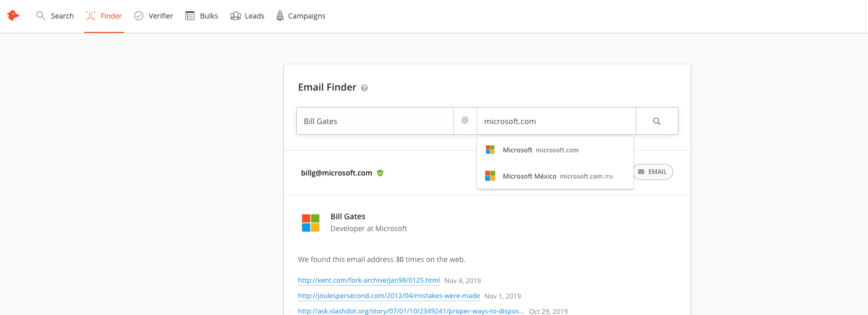
Task: Click the Microsoft logo in first suggestion
Action: (x=490, y=150)
